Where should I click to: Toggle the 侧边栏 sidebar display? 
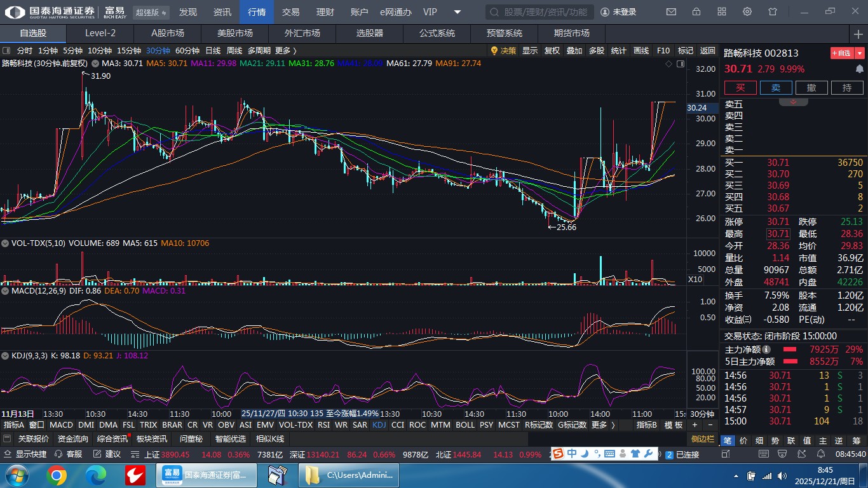click(x=703, y=439)
